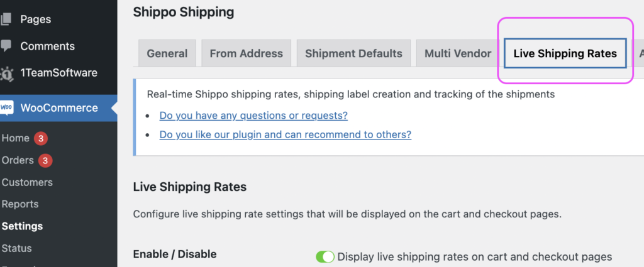
Task: Click the red Orders count badge
Action: click(x=45, y=160)
